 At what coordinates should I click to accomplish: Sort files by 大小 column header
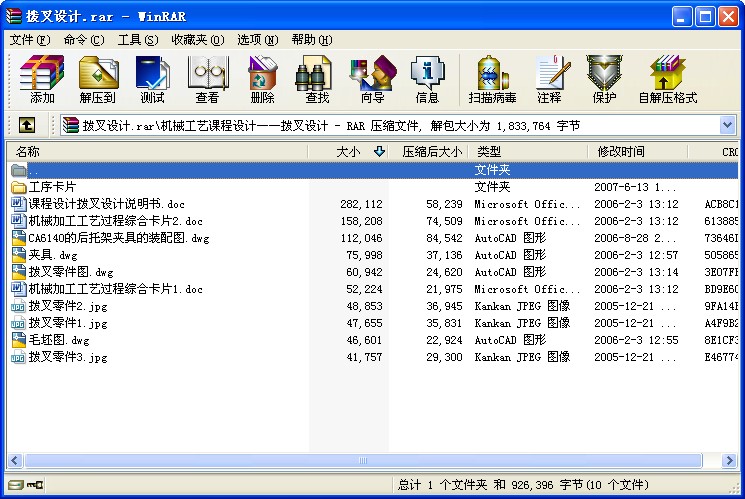[348, 152]
